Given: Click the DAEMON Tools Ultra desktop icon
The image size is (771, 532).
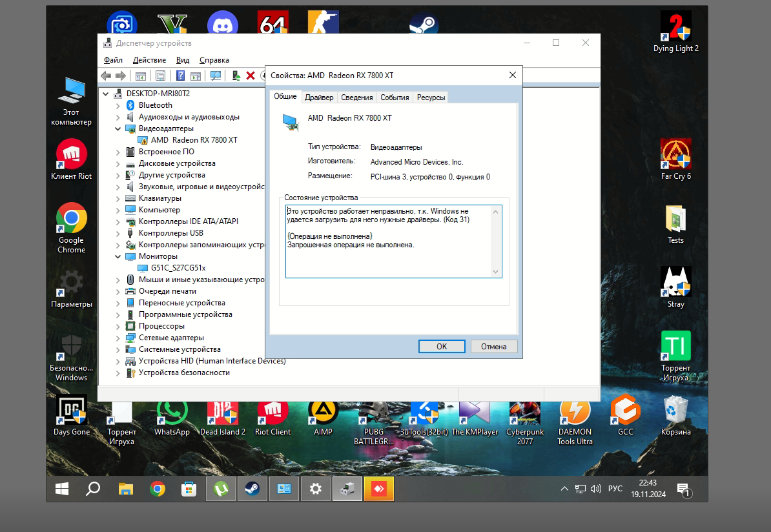Looking at the screenshot, I should point(575,424).
